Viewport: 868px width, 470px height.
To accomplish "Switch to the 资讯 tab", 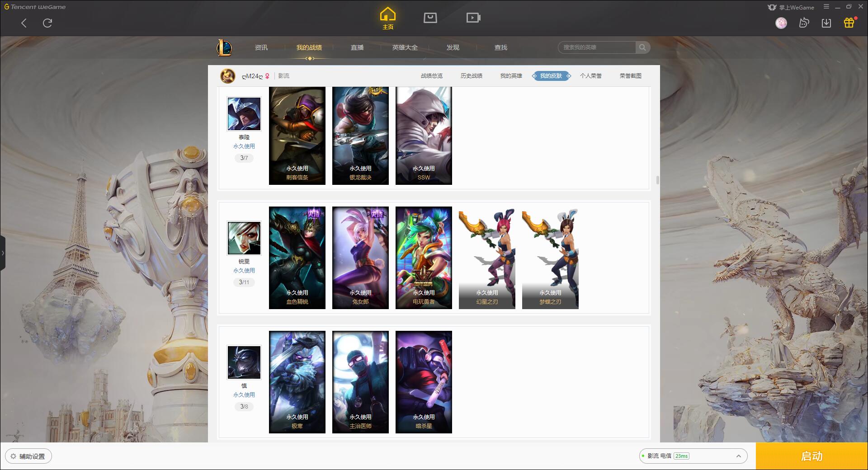I will tap(261, 47).
